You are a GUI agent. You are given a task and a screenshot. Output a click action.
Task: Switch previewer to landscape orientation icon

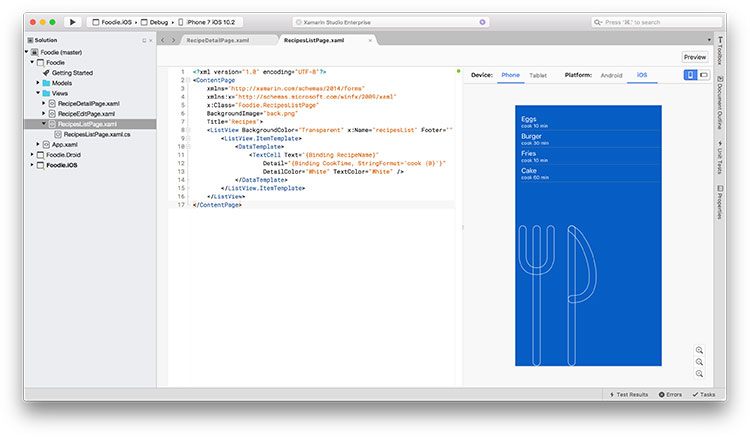pyautogui.click(x=704, y=75)
